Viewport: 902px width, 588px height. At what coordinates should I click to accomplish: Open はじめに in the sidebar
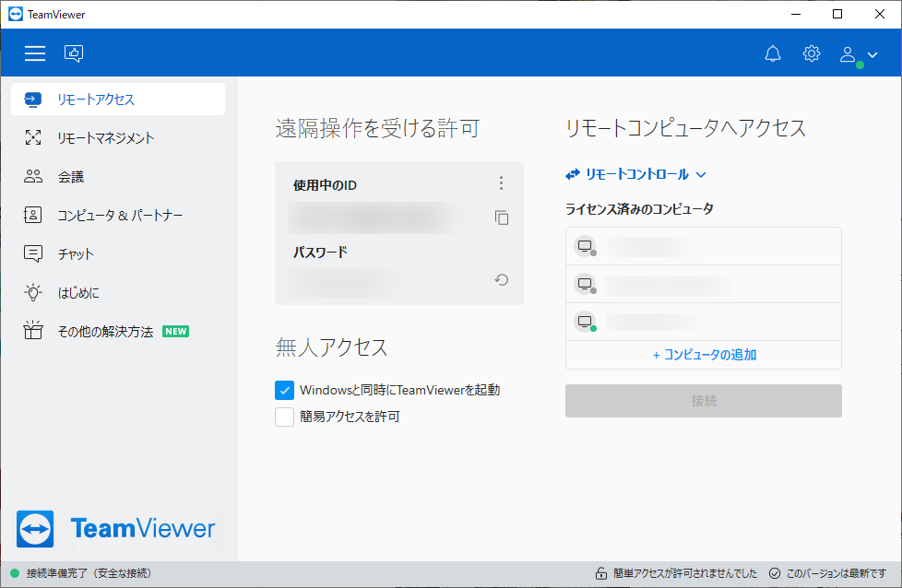pos(118,292)
